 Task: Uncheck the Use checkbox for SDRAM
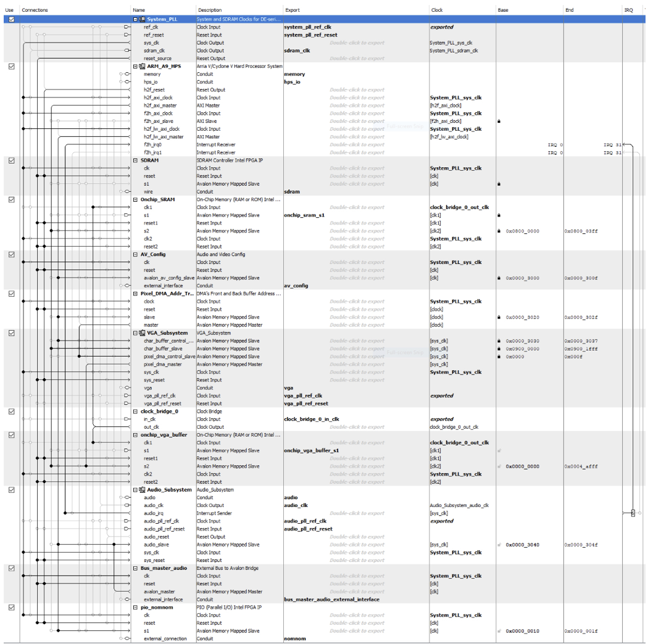(12, 160)
